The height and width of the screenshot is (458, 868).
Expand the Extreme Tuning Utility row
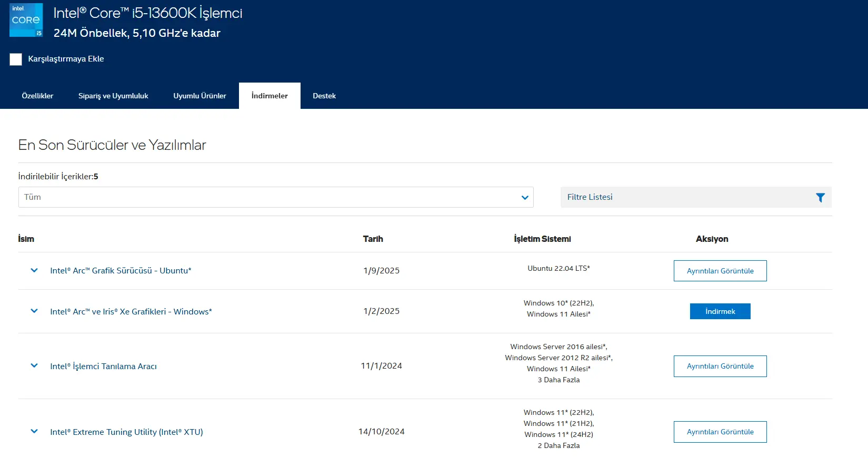[x=34, y=432]
